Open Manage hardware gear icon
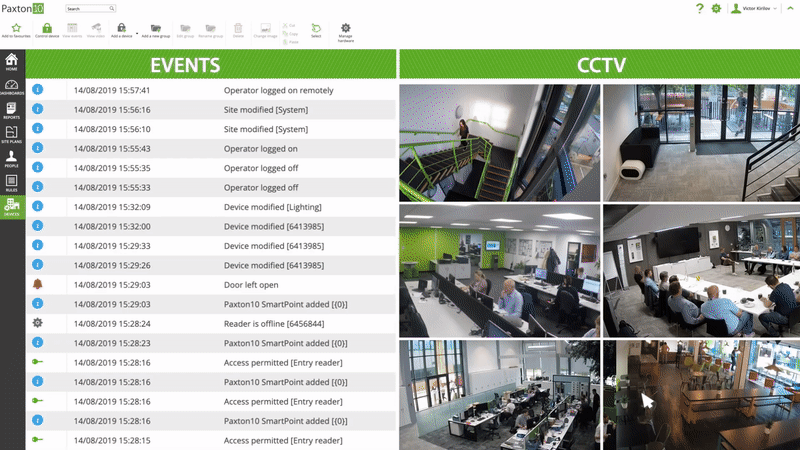Image resolution: width=800 pixels, height=450 pixels. pos(345,28)
